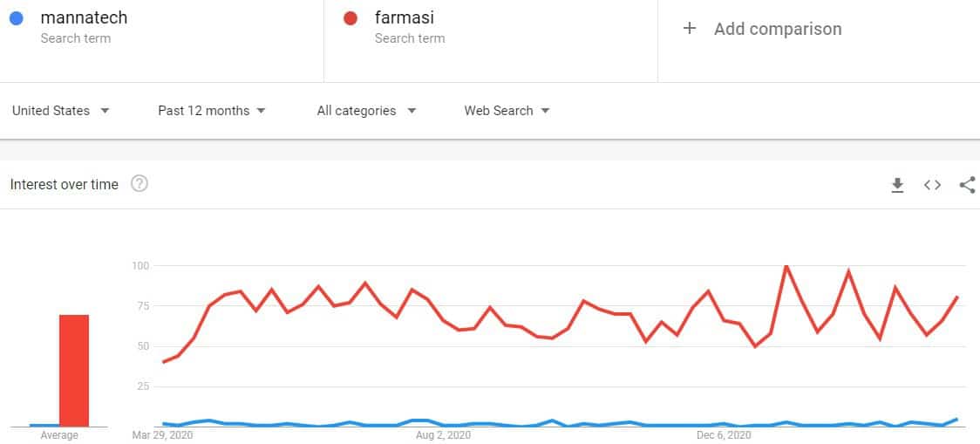Select the red farmasi average bar

click(74, 371)
